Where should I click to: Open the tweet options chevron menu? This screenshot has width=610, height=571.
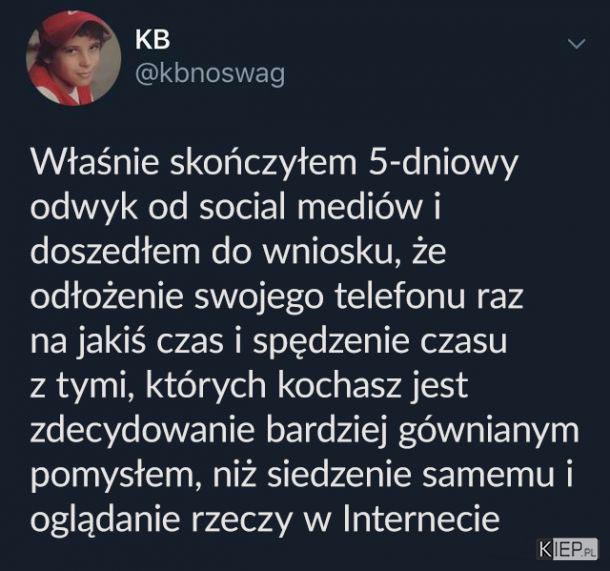(x=576, y=44)
